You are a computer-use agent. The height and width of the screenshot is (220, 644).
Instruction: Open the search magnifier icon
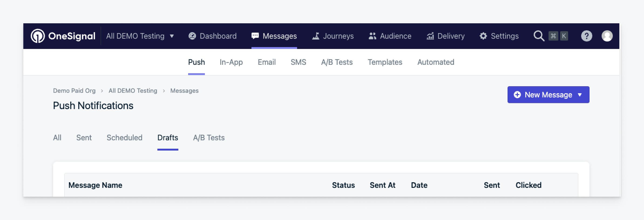(x=539, y=36)
